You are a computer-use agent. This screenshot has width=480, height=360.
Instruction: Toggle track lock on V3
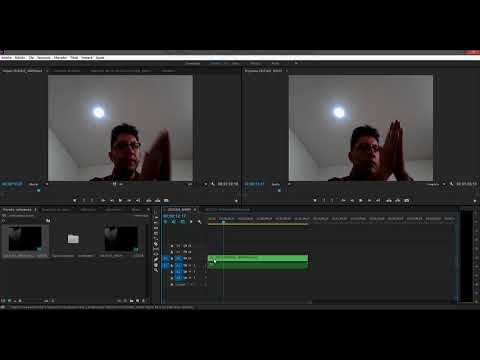point(172,246)
